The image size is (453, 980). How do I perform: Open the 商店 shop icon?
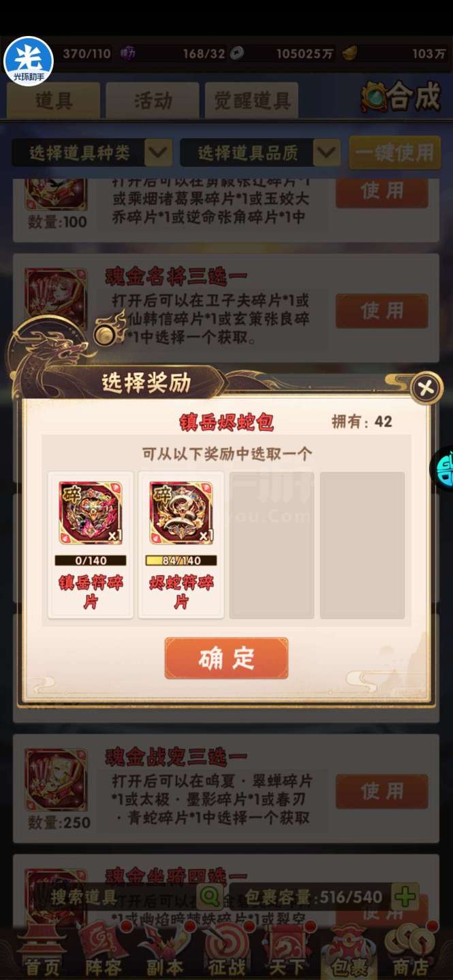[411, 951]
